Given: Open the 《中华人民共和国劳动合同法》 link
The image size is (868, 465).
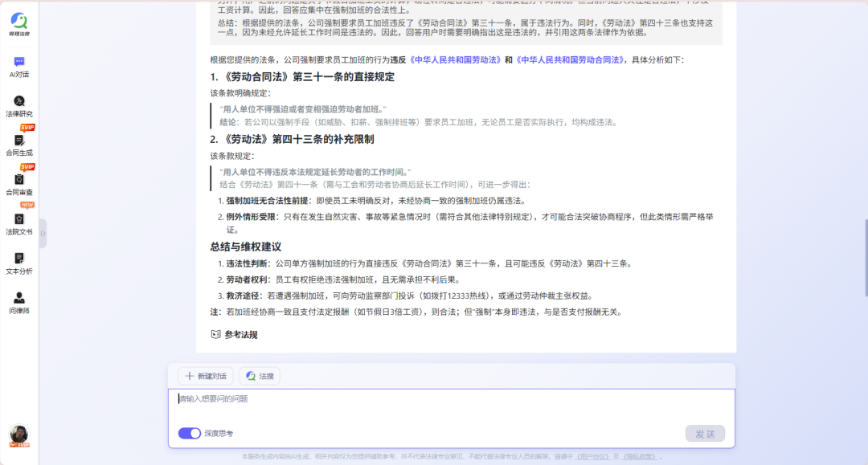Looking at the screenshot, I should (x=569, y=59).
